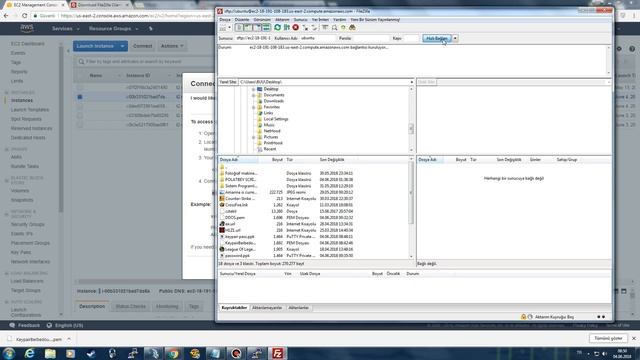
Task: Open Security Groups in AWS sidebar
Action: (x=27, y=224)
